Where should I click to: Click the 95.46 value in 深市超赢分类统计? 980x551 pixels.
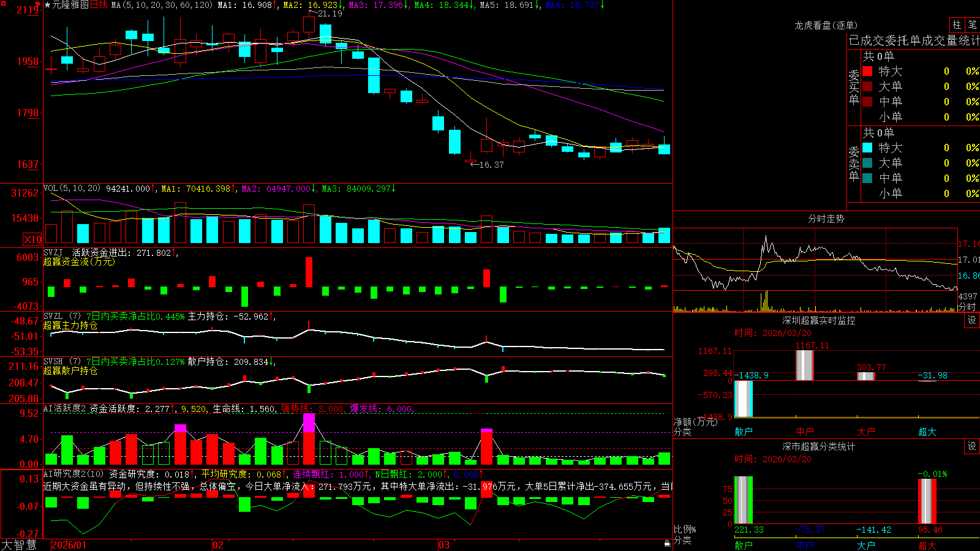pyautogui.click(x=930, y=530)
